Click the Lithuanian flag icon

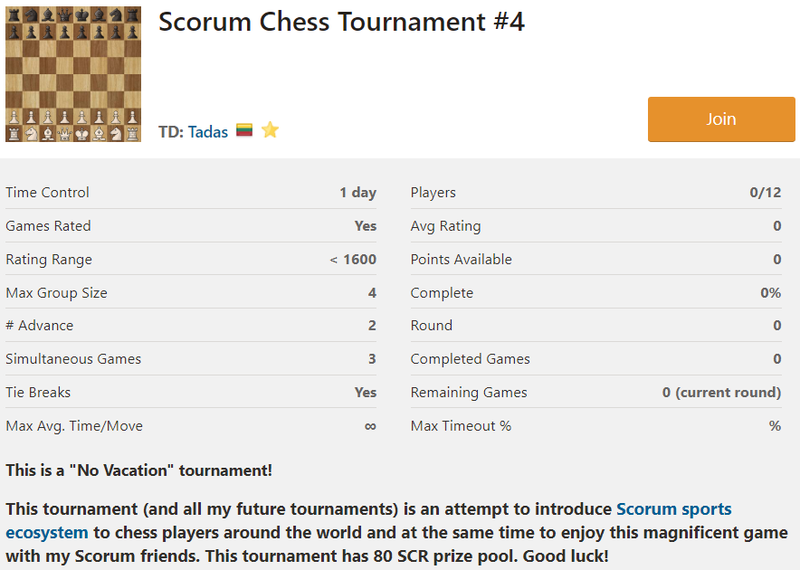244,130
